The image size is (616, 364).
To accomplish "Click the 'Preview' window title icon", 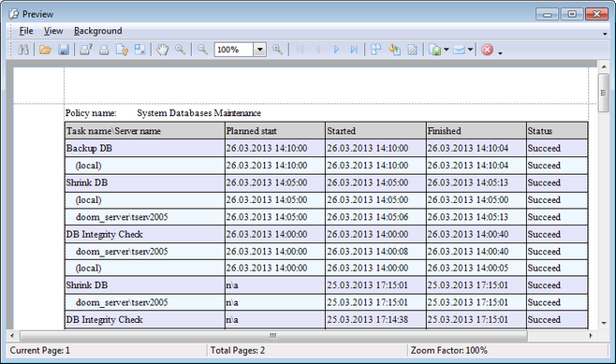I will pos(14,14).
